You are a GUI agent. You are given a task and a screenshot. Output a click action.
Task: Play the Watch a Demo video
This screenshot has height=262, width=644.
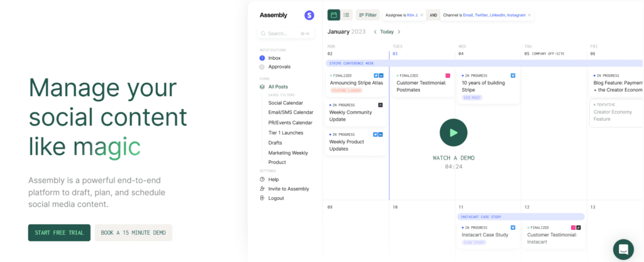coord(453,133)
